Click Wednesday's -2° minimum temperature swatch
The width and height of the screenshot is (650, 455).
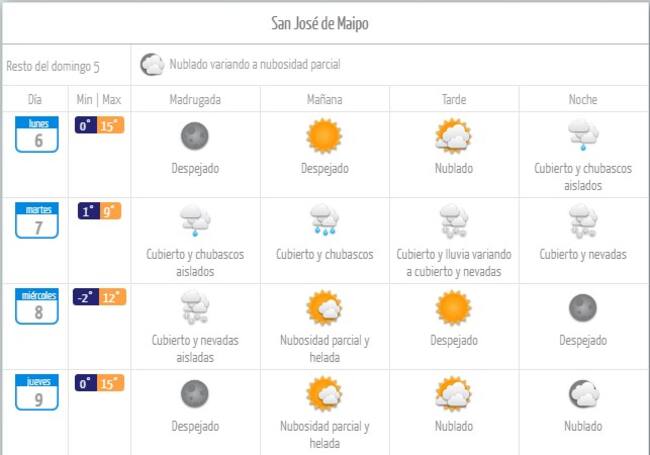tap(86, 297)
